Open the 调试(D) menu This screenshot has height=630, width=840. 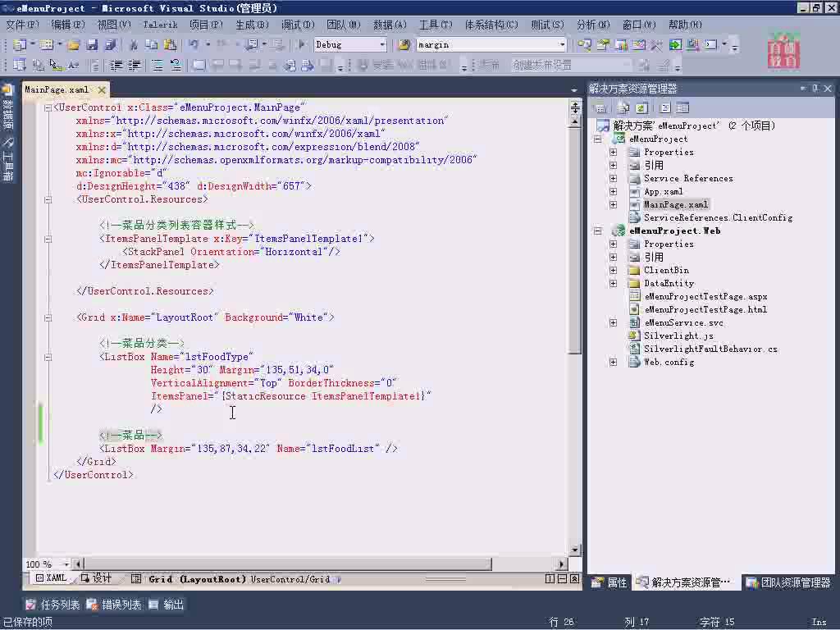pyautogui.click(x=298, y=25)
